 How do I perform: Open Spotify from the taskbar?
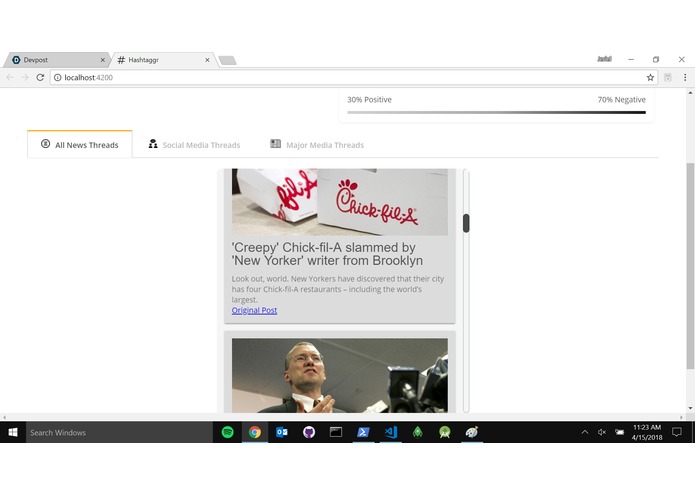(227, 432)
